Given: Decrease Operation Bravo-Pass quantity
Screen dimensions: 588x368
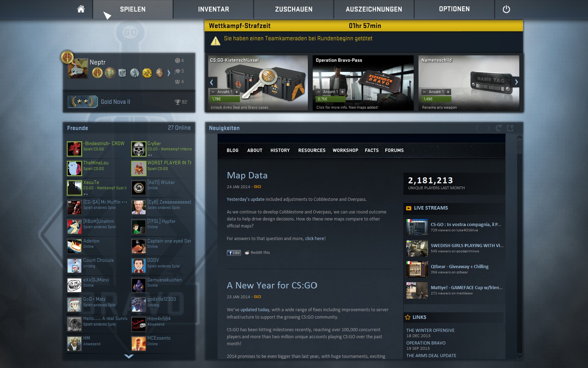Looking at the screenshot, I should (318, 92).
